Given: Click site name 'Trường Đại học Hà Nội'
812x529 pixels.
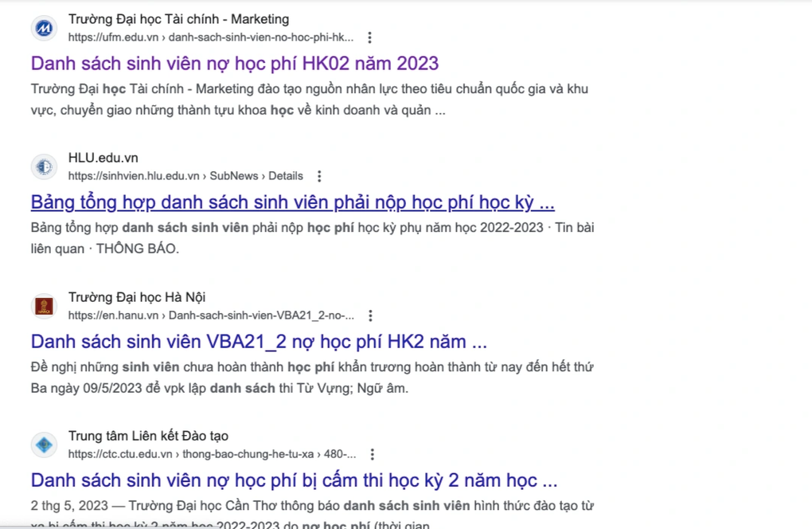Looking at the screenshot, I should pyautogui.click(x=137, y=297).
